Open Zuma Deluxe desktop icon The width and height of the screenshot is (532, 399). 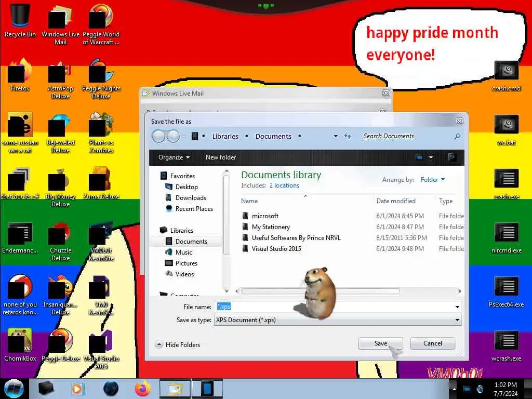click(x=101, y=183)
